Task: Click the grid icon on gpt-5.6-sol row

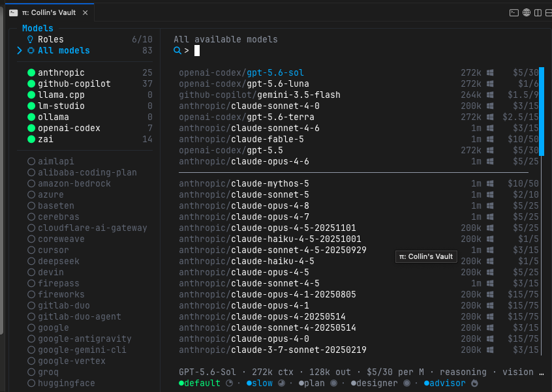Action: click(490, 73)
